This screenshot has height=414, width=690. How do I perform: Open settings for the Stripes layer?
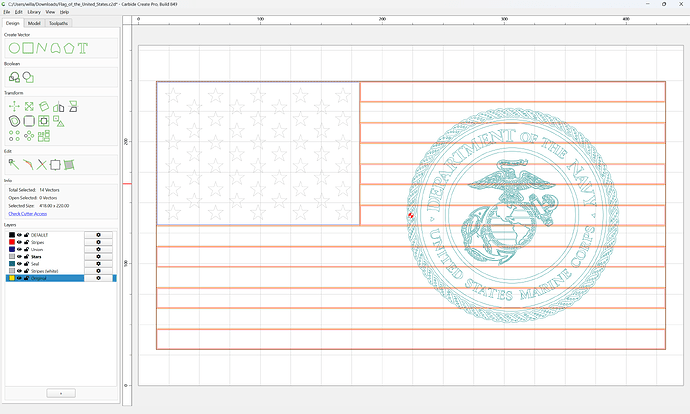(x=98, y=242)
